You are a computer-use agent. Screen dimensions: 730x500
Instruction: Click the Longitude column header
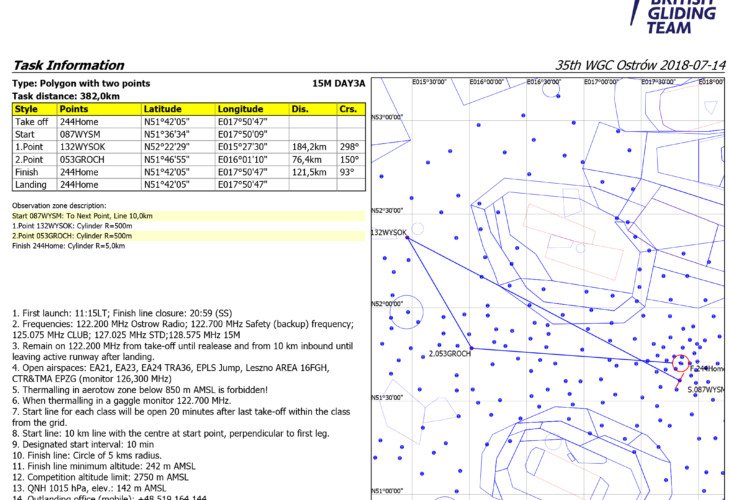click(x=240, y=108)
